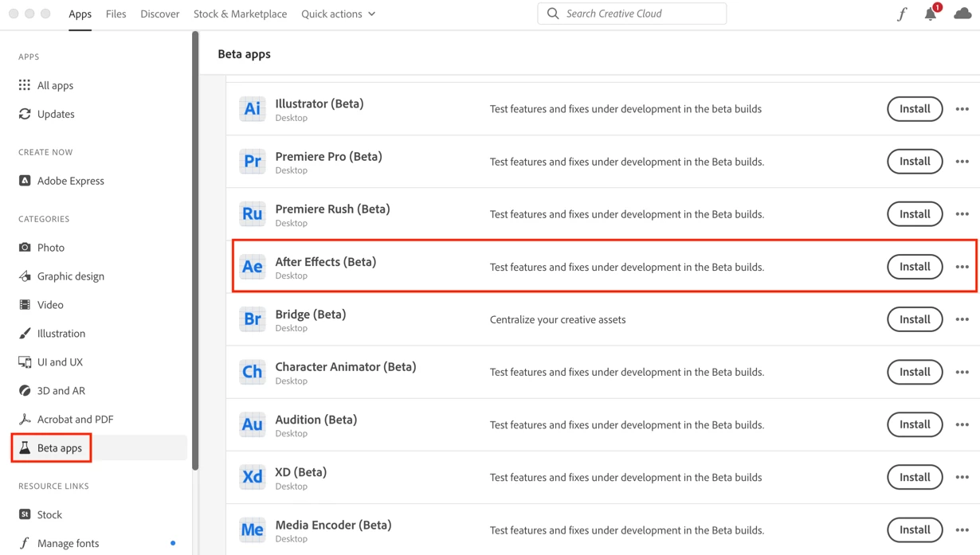Click the Updates refresh icon
The width and height of the screenshot is (980, 555).
[25, 114]
